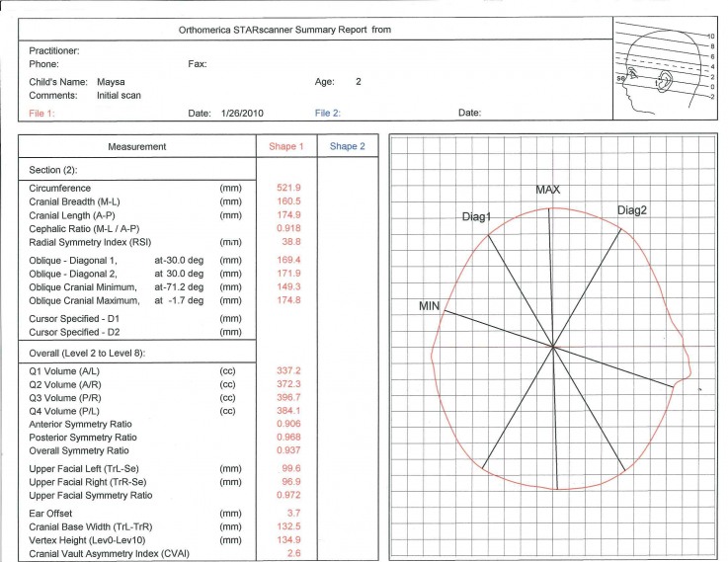Click the Diag2 label on the plot
Screen dimensions: 728x562
[x=632, y=210]
